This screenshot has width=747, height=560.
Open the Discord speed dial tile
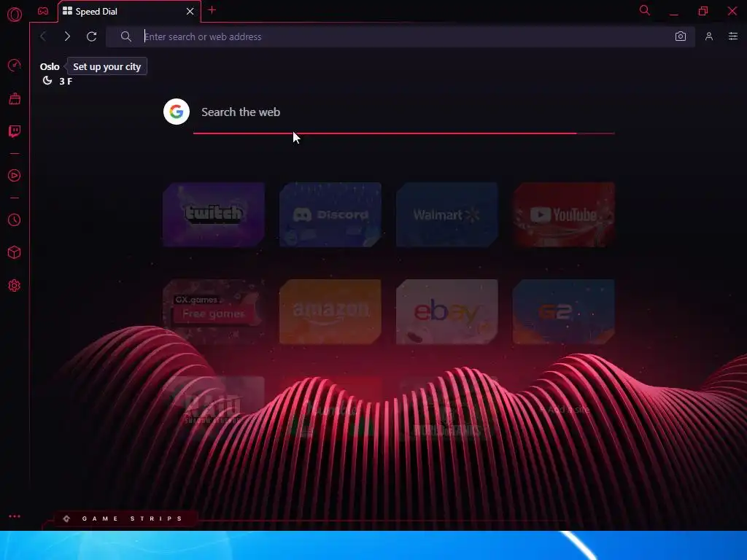(330, 215)
